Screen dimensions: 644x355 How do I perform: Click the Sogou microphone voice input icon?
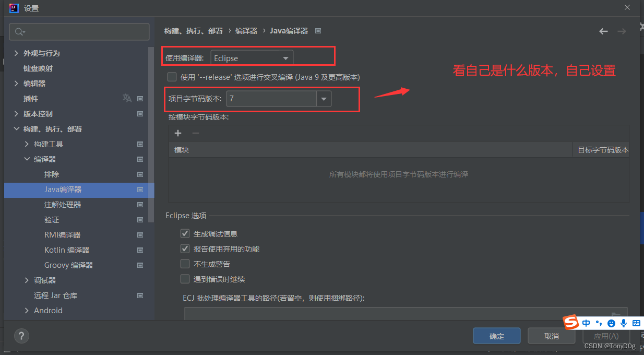tap(623, 323)
